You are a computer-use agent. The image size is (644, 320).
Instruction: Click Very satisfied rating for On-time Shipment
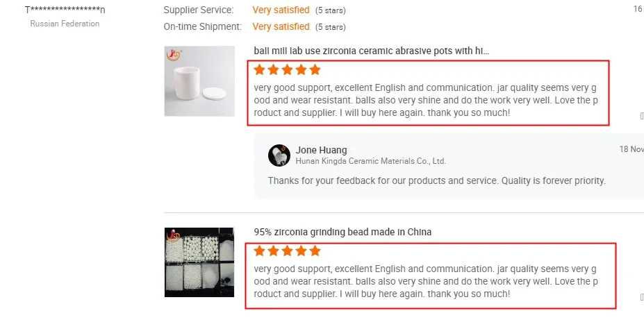click(x=281, y=26)
